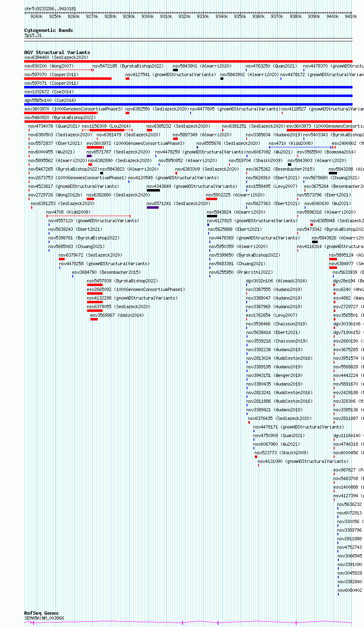The height and width of the screenshot is (627, 364).
Task: Open nsv597070 (Cooper2011) entry
Action: click(52, 75)
